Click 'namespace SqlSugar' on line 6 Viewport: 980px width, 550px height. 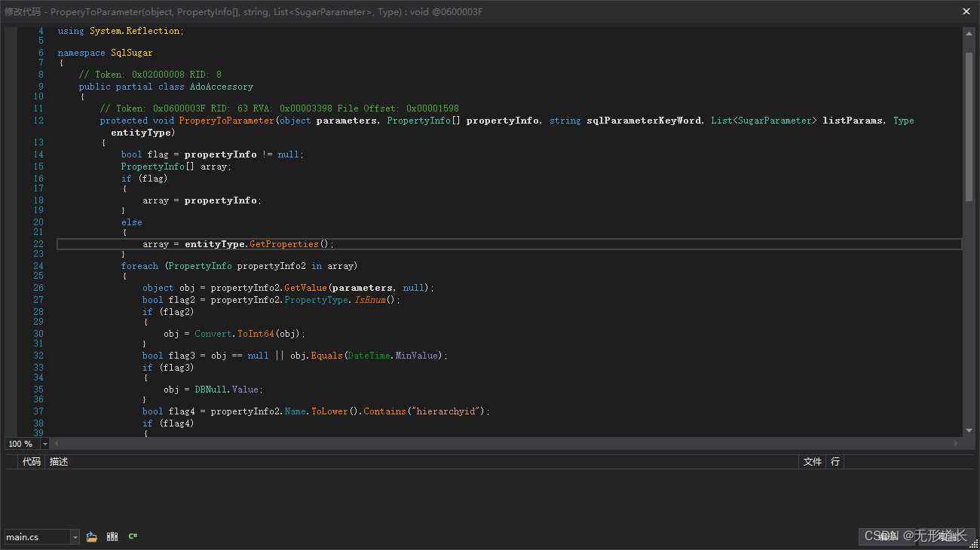point(106,53)
